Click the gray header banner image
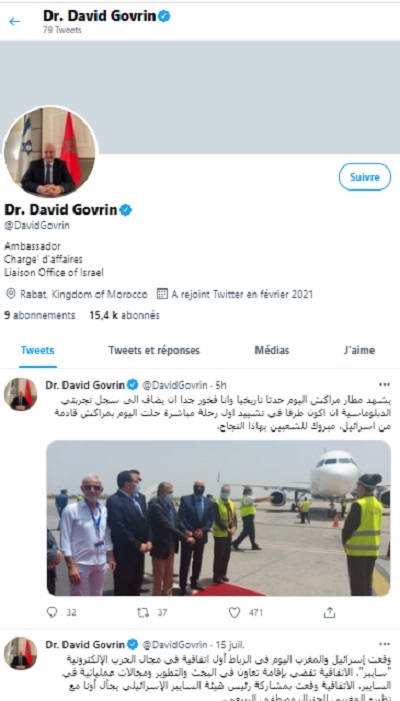The image size is (400, 701). [200, 97]
